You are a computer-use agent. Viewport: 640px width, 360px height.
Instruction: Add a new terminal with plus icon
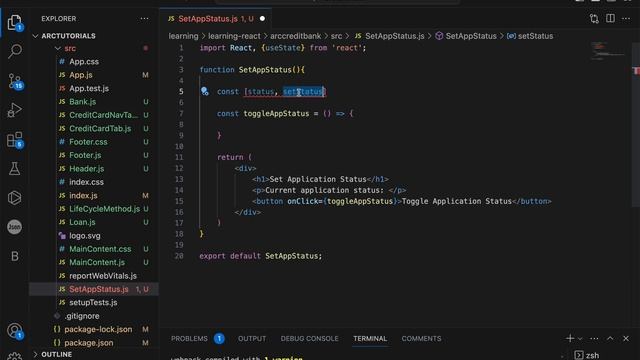click(570, 338)
